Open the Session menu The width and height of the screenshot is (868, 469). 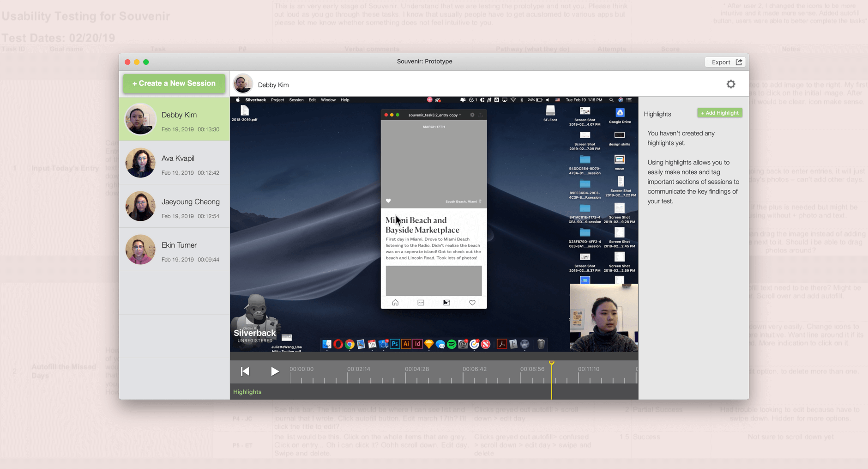(296, 100)
